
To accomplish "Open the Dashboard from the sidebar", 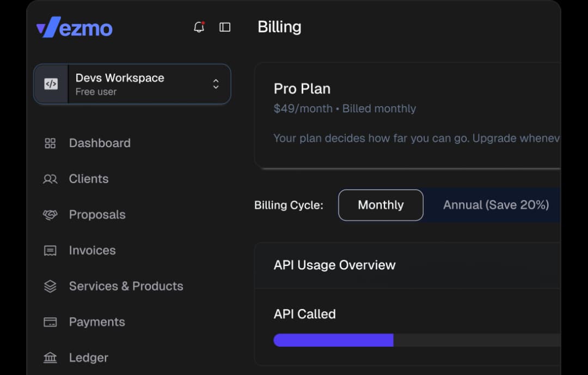I will pos(50,143).
